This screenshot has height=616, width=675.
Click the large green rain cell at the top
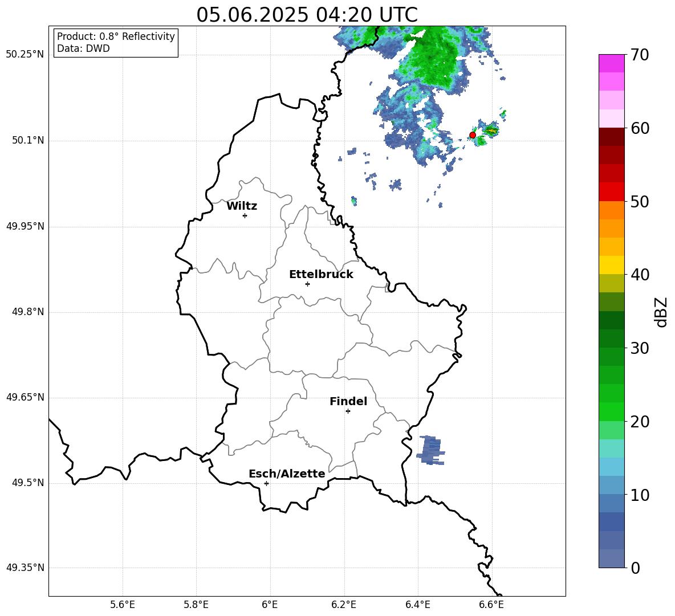[433, 58]
